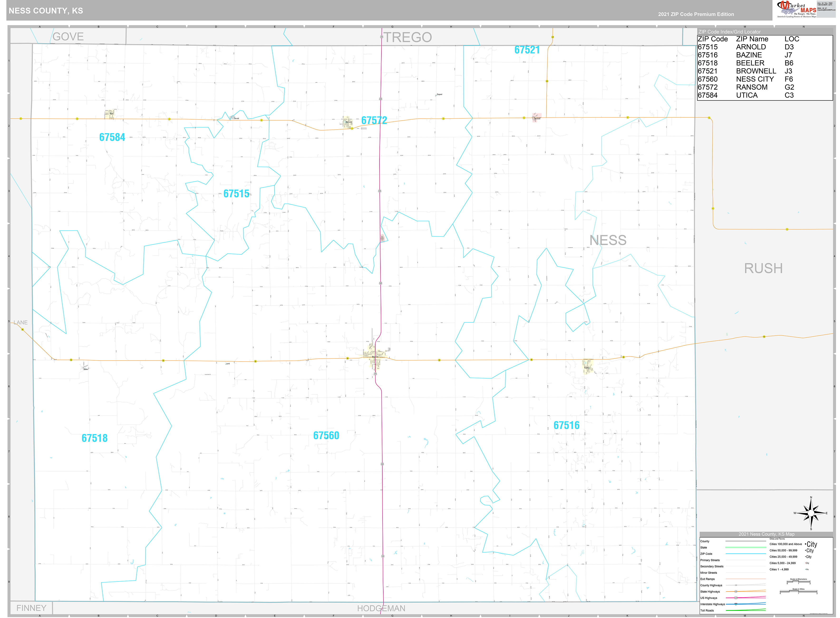
Task: Click the State Highways route marker icon in the legend
Action: 736,591
